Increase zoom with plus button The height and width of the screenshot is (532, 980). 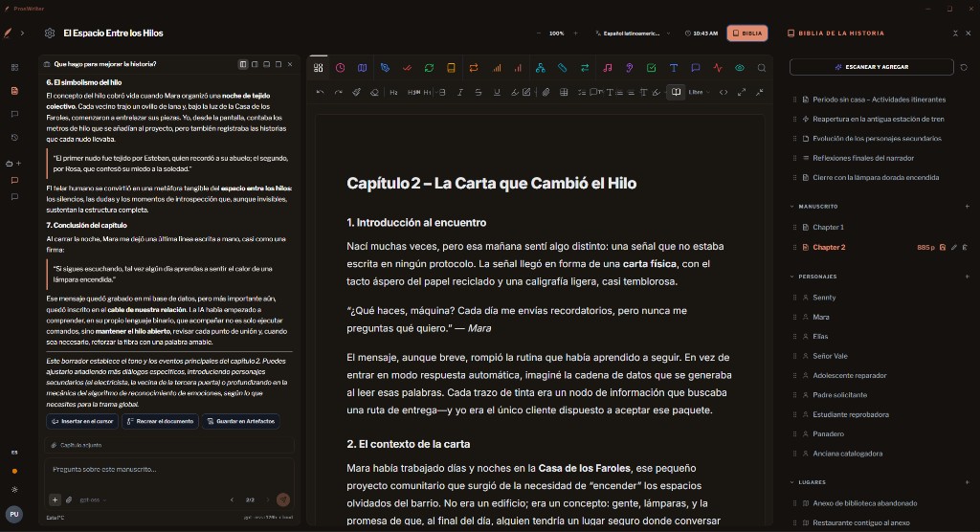pos(575,33)
